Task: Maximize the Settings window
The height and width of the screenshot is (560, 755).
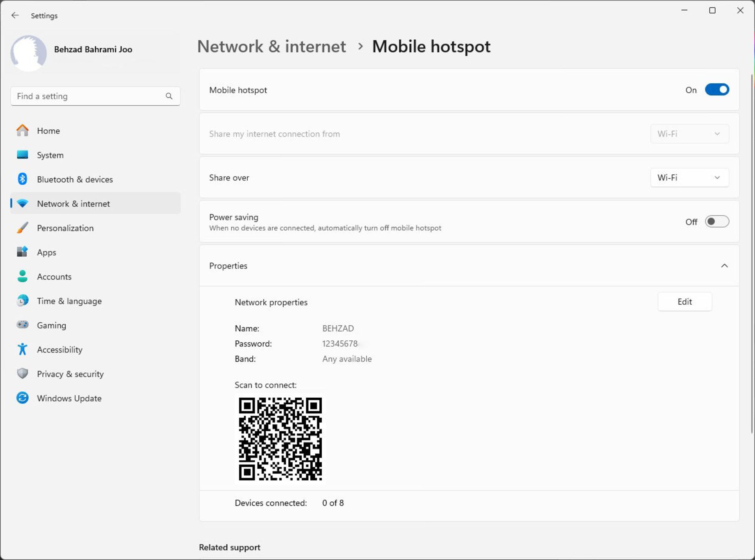Action: coord(712,11)
